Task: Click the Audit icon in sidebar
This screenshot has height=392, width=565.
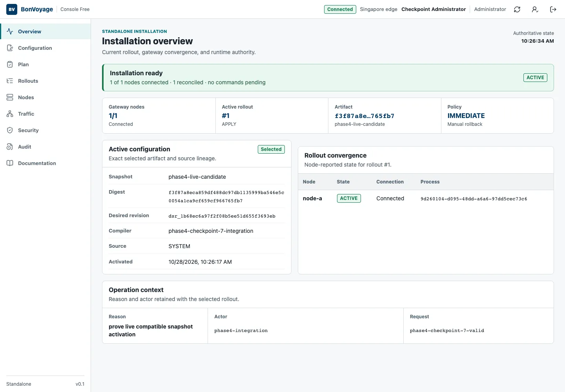Action: [10, 147]
